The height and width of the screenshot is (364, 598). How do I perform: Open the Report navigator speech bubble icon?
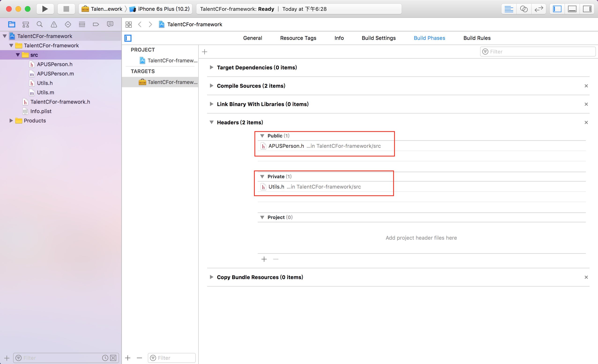pyautogui.click(x=110, y=24)
